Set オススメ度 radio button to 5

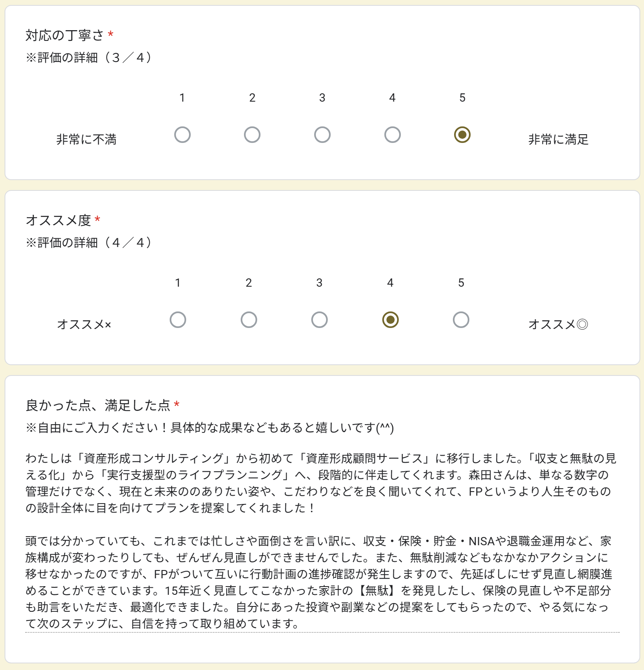coord(461,320)
